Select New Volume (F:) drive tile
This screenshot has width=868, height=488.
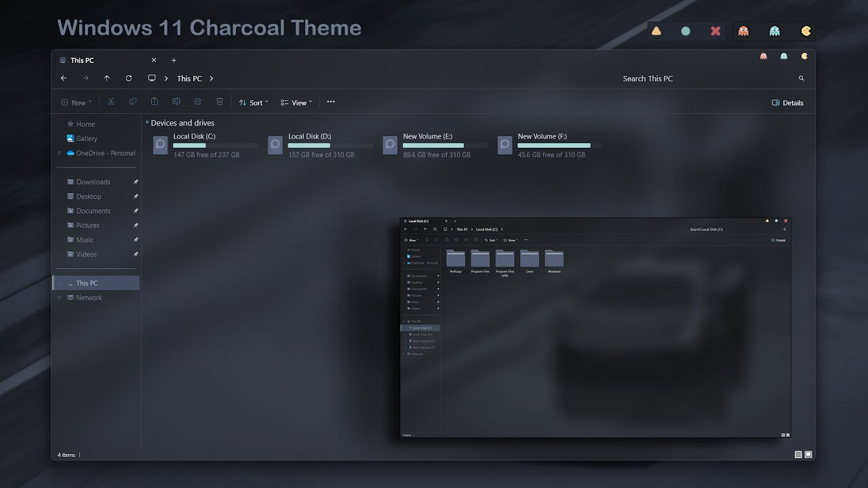550,145
